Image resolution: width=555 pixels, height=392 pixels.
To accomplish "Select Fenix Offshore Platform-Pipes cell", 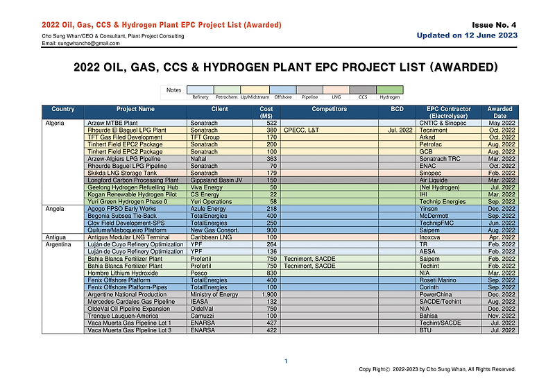I will pyautogui.click(x=135, y=287).
